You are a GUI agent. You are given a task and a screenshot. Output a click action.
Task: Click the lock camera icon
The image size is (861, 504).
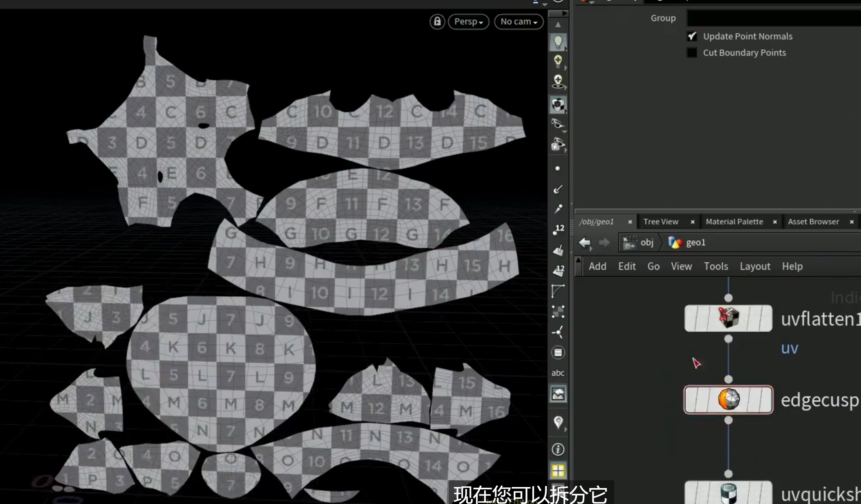tap(437, 22)
